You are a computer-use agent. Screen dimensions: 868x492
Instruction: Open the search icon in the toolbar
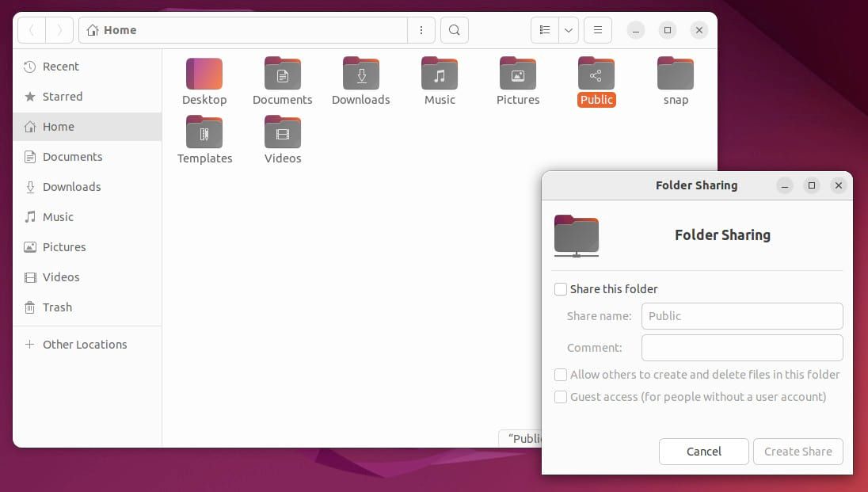pyautogui.click(x=454, y=30)
